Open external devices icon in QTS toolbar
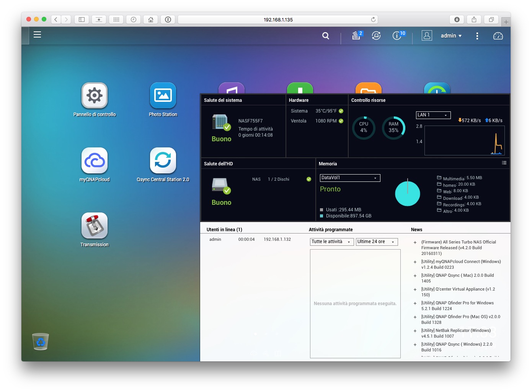 pos(376,36)
